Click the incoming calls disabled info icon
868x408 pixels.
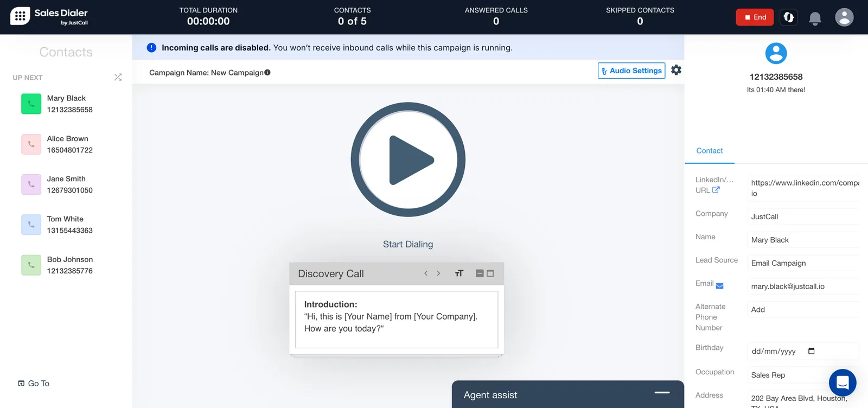tap(151, 48)
